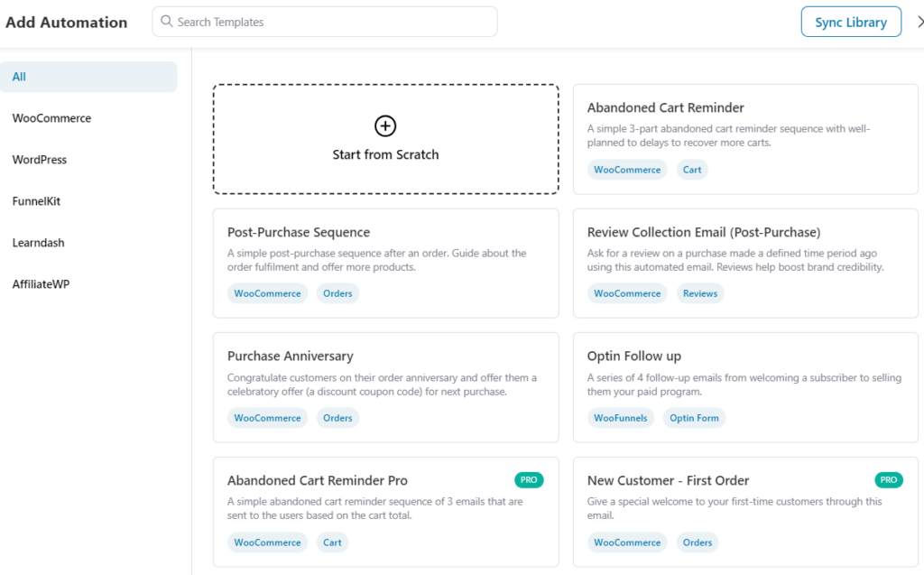Select the All category
Screen dimensions: 924x575
coord(88,77)
